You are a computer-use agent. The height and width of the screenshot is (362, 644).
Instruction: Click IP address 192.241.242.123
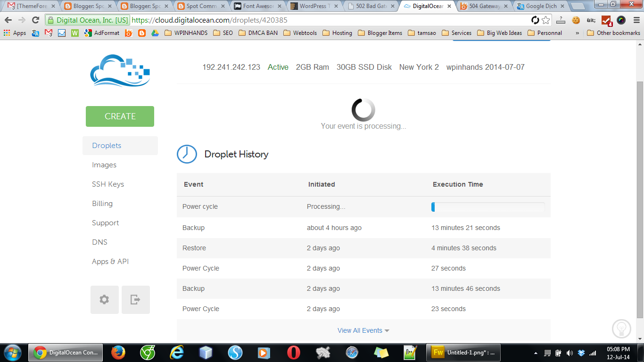tap(231, 67)
